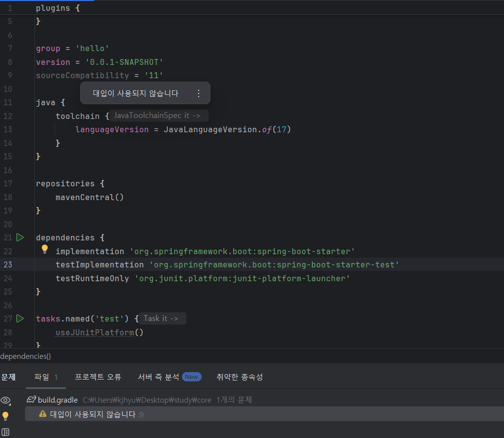Click the 'Task it ->' inlay hint
The height and width of the screenshot is (438, 504).
[163, 319]
